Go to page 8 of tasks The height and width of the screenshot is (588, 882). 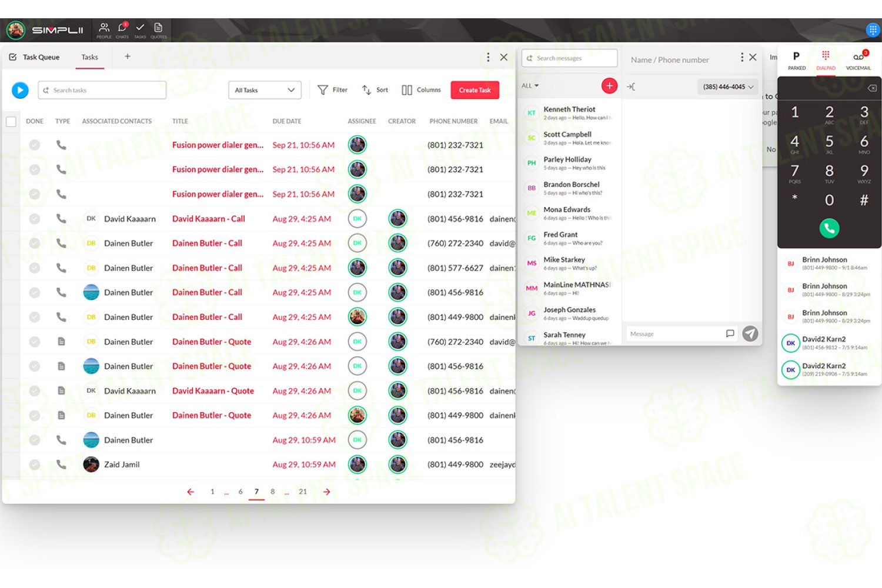pos(272,492)
